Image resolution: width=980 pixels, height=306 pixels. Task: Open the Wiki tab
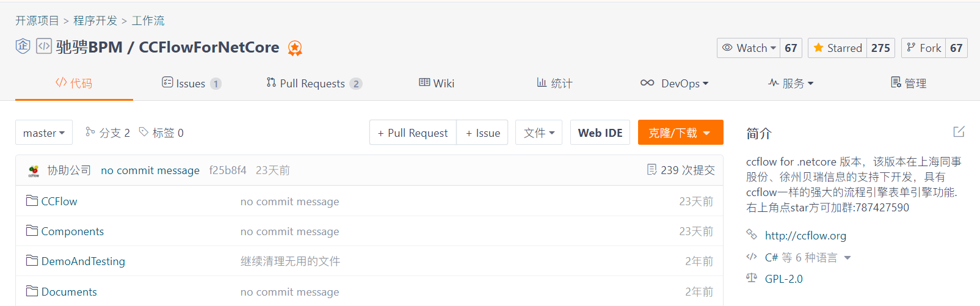[x=437, y=83]
